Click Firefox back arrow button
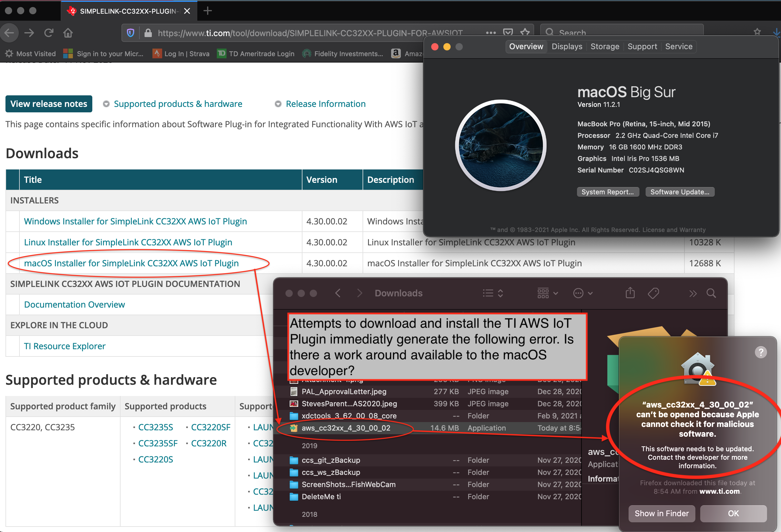781x532 pixels. (9, 32)
